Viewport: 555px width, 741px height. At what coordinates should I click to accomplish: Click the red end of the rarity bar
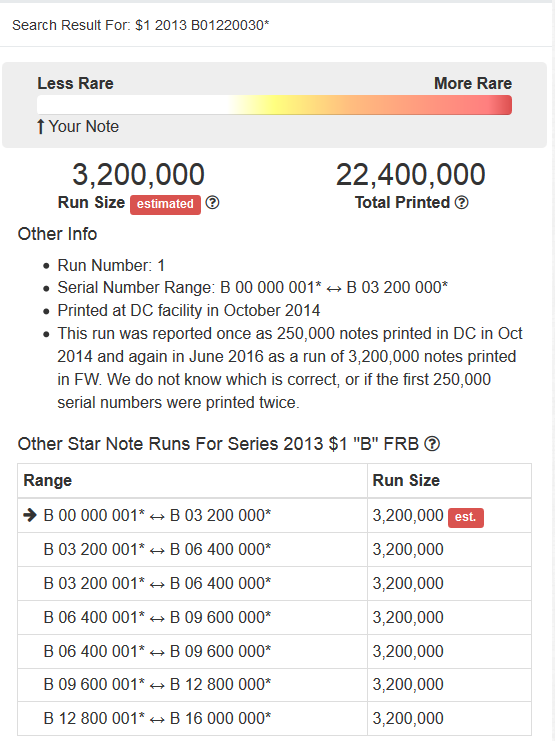pos(501,105)
